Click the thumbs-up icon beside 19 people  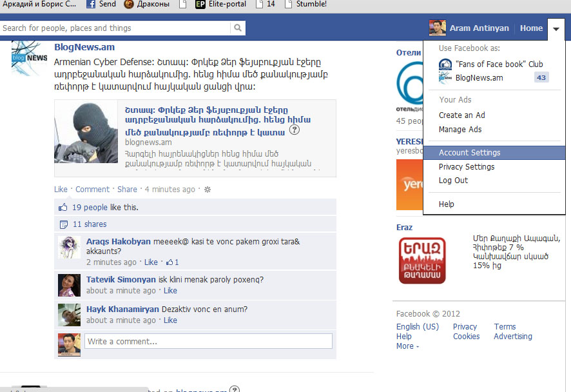63,208
